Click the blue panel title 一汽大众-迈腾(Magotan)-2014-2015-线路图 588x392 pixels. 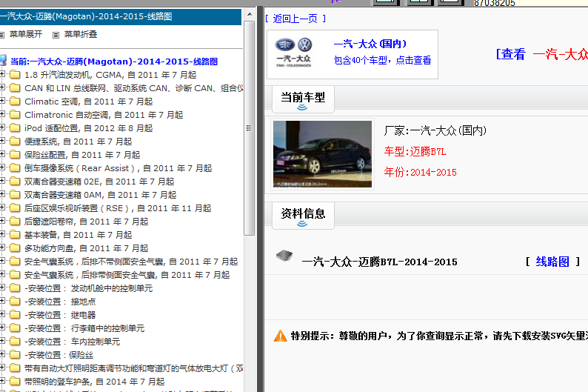86,16
